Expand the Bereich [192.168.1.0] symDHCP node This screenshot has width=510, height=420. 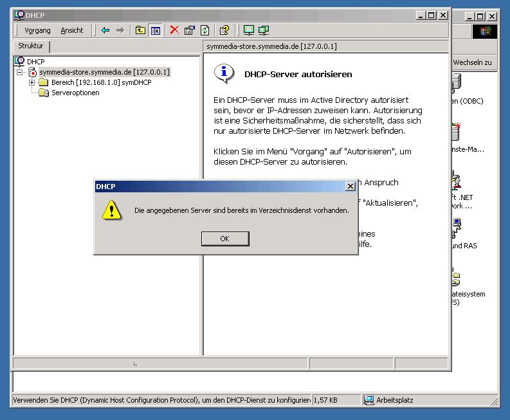[32, 82]
